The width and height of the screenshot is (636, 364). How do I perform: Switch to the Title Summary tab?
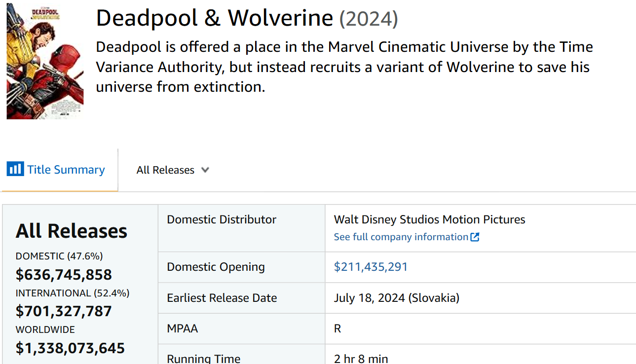59,170
